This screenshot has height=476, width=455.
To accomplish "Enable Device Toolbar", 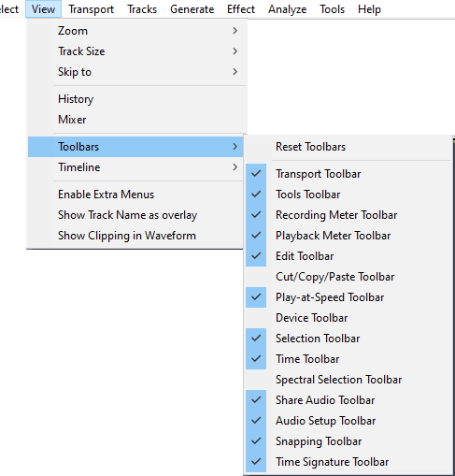I will 348,318.
